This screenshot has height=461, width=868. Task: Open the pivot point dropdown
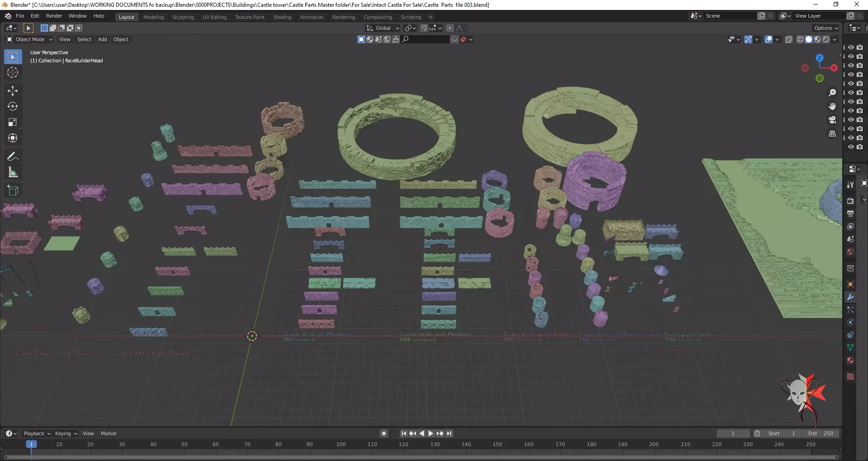click(410, 28)
